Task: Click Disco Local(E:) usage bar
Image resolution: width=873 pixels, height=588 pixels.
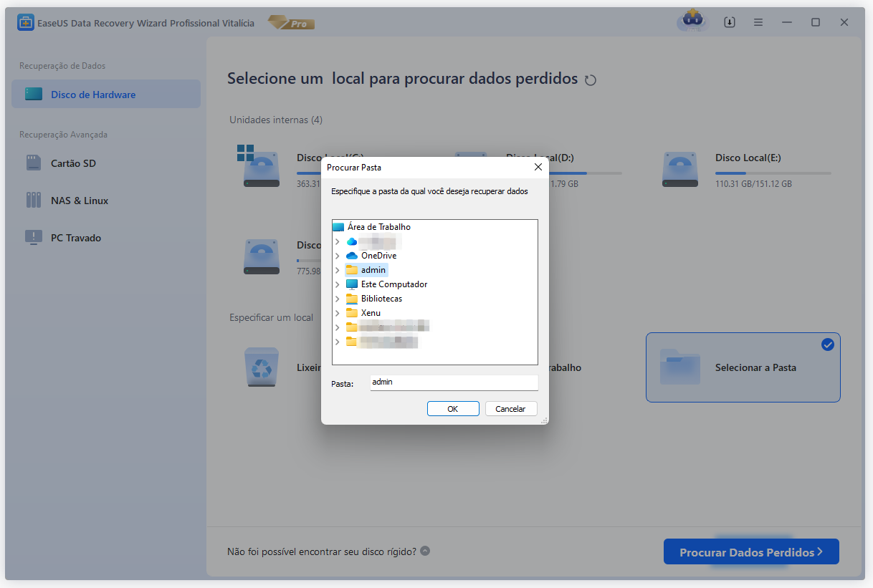Action: (x=773, y=173)
